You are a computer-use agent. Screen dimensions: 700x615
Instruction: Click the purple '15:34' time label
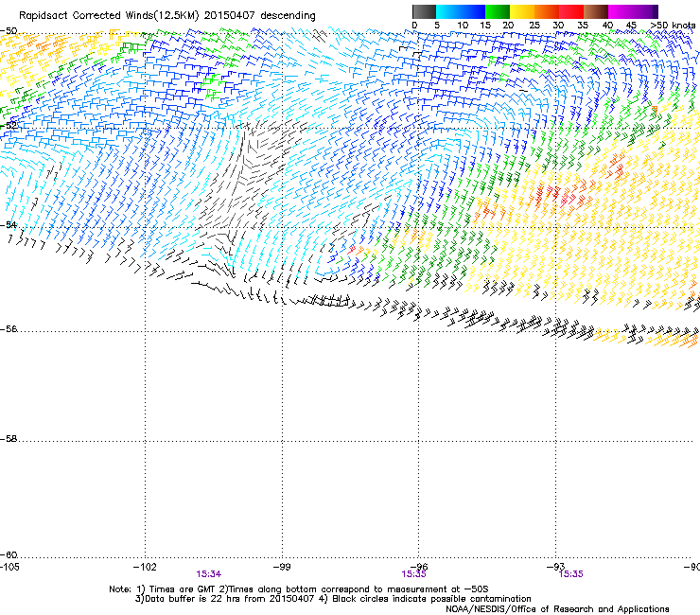(208, 574)
